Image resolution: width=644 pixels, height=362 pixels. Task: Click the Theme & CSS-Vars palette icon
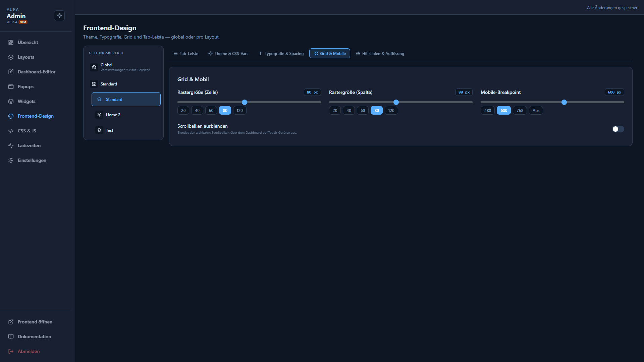click(x=210, y=54)
